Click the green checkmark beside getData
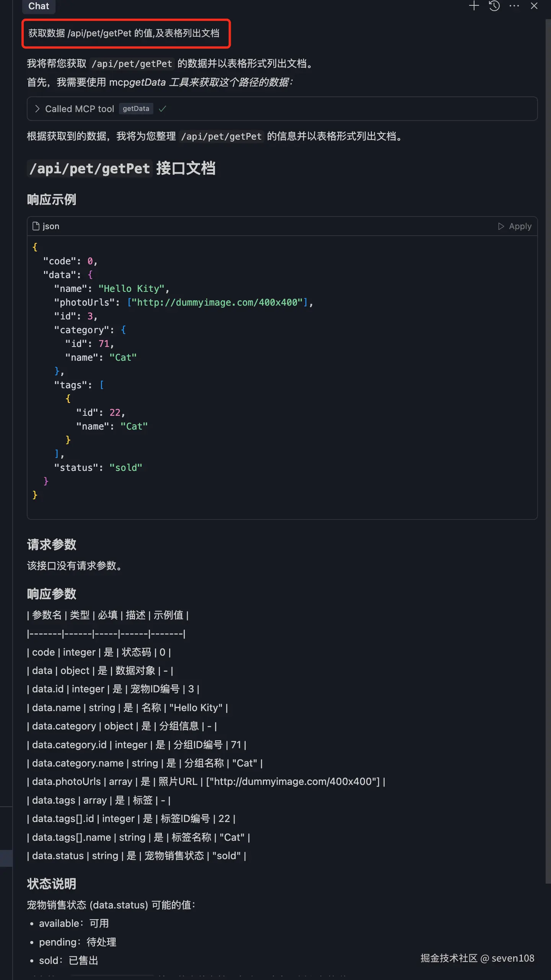 coord(162,109)
